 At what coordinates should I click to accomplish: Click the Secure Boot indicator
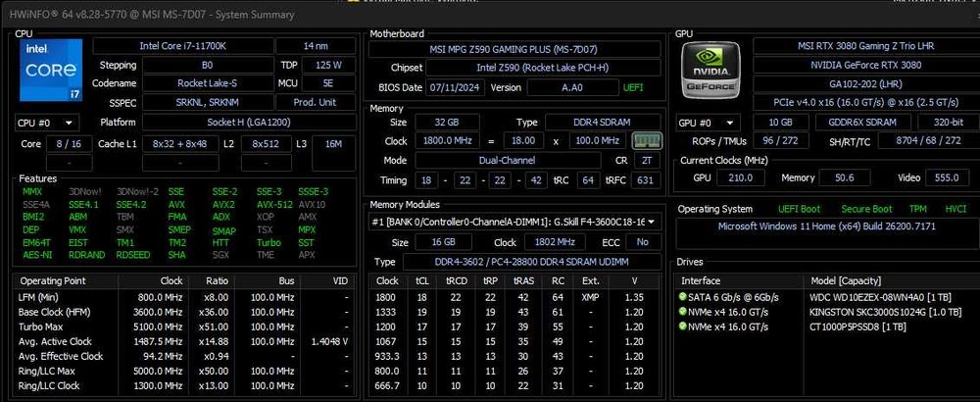tap(866, 209)
